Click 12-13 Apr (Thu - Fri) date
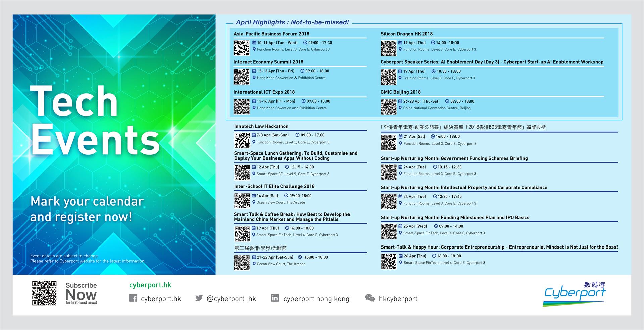 click(276, 71)
